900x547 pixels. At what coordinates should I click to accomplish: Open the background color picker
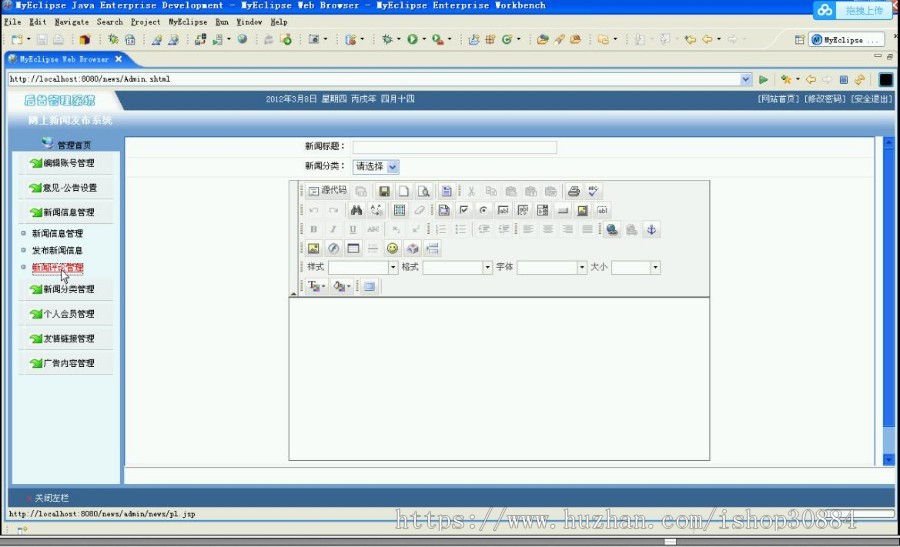click(342, 286)
